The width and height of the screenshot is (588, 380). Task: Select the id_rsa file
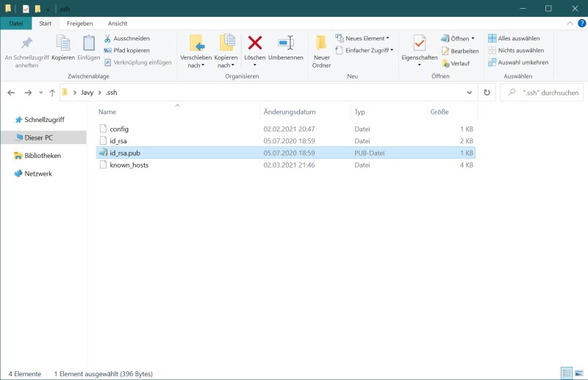[x=286, y=141]
